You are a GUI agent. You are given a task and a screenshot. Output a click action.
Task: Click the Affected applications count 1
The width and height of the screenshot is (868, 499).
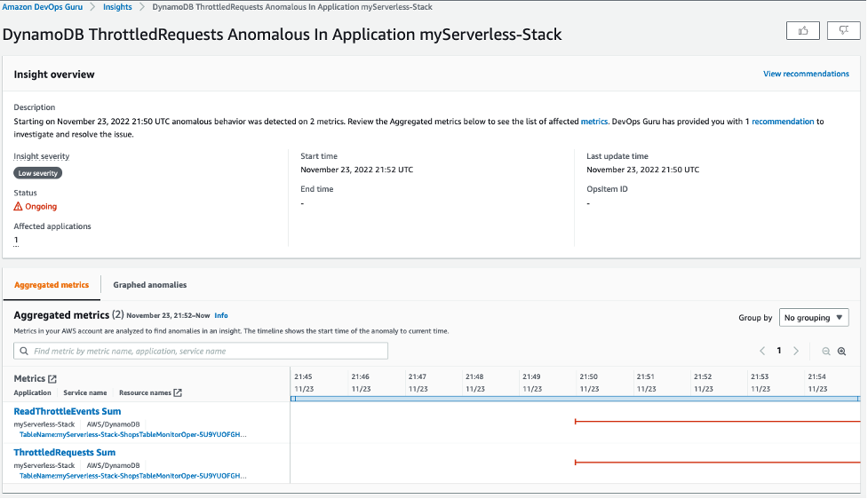(x=16, y=240)
